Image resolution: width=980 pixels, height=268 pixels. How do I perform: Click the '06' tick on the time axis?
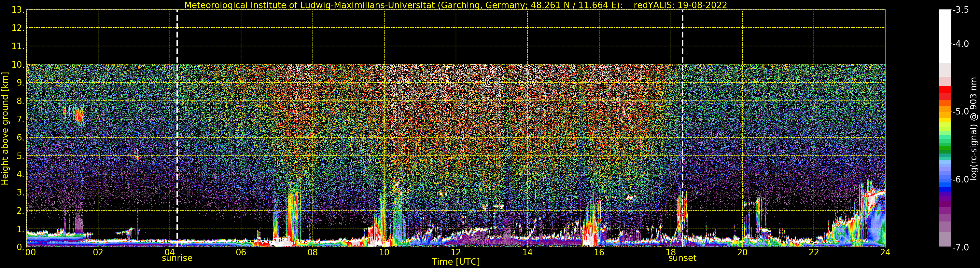[241, 252]
